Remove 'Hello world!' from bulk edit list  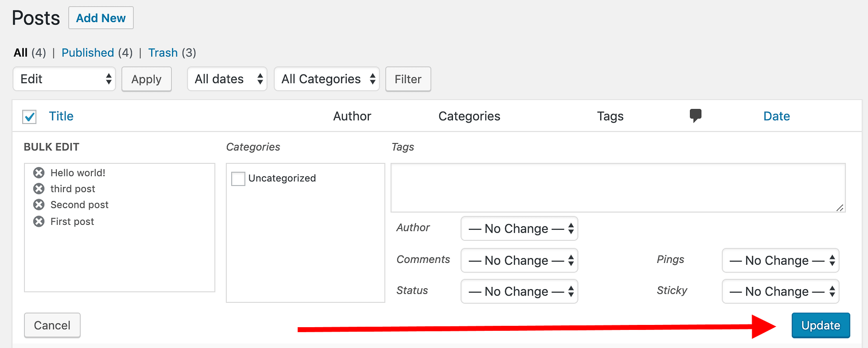[39, 172]
